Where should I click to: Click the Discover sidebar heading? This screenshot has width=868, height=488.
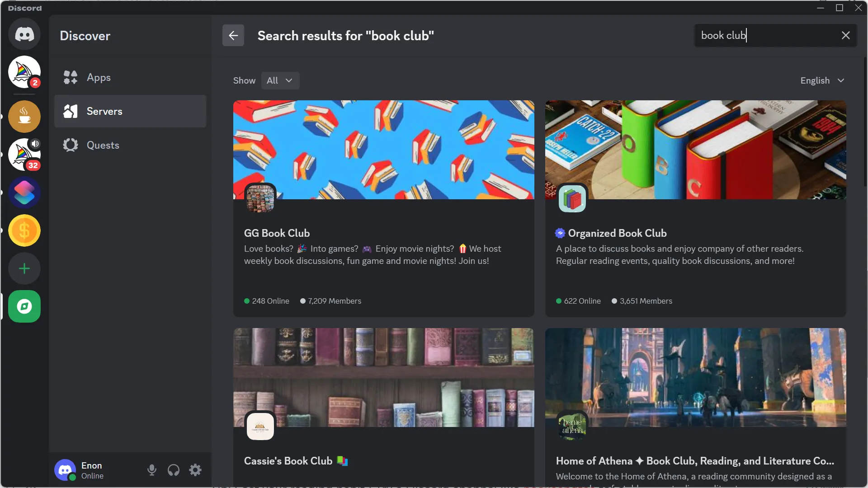pyautogui.click(x=85, y=36)
